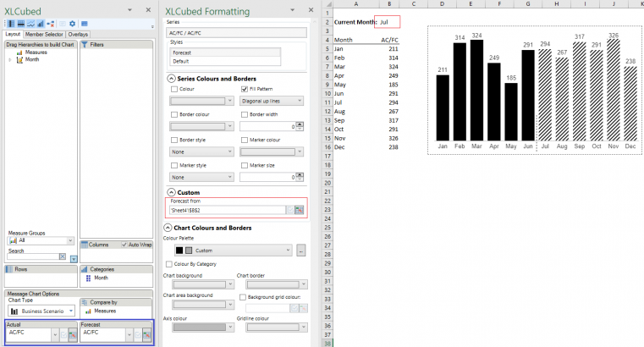Click the Measures bar icon in hierarchy list

point(19,52)
